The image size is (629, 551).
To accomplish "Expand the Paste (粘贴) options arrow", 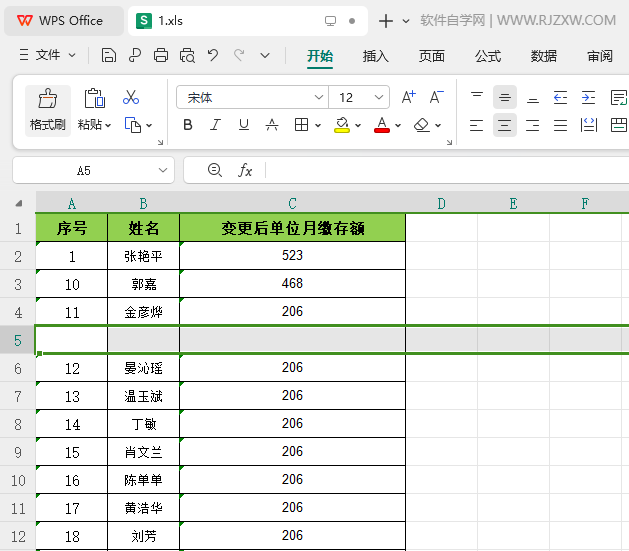I will [x=108, y=126].
